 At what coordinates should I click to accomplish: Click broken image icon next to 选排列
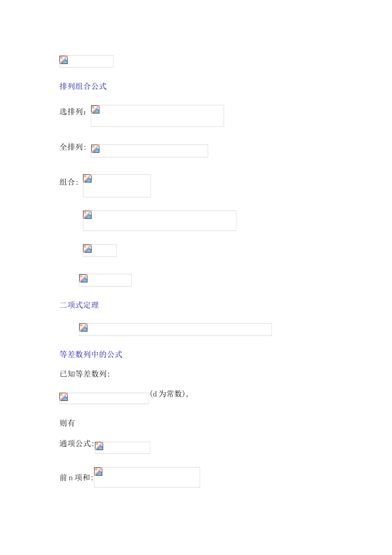click(157, 116)
